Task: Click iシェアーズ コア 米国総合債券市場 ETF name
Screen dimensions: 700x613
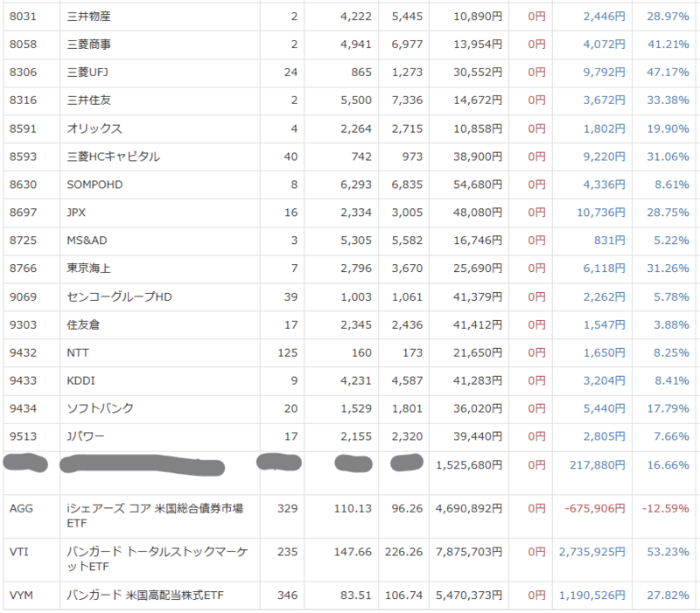Action: pos(155,516)
